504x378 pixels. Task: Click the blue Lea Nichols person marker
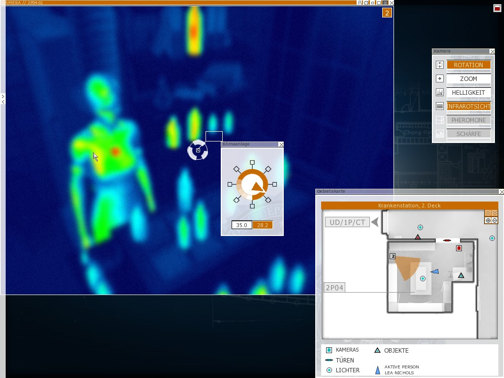pos(435,272)
